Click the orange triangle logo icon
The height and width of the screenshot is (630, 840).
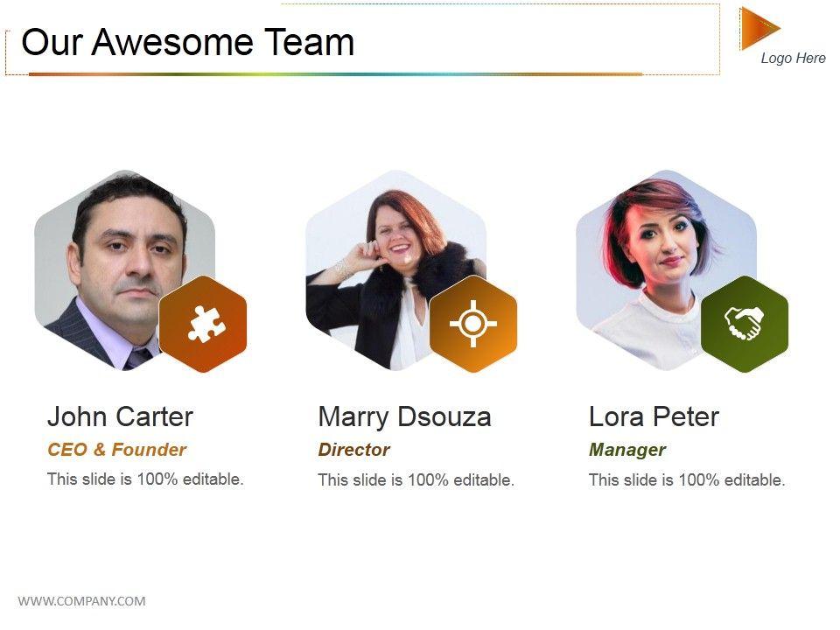pyautogui.click(x=758, y=28)
